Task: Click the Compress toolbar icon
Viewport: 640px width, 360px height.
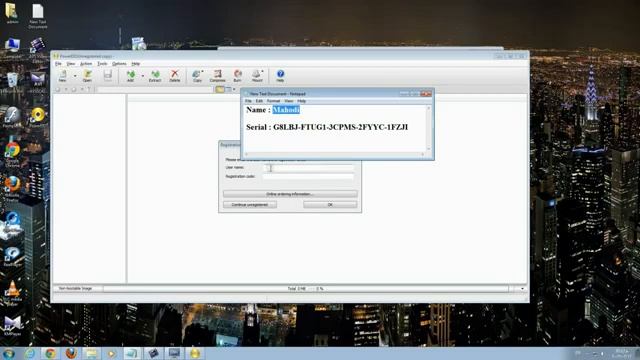Action: (x=218, y=76)
